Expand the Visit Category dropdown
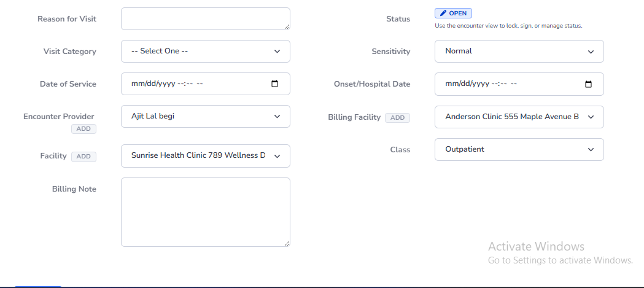This screenshot has width=644, height=288. (206, 52)
